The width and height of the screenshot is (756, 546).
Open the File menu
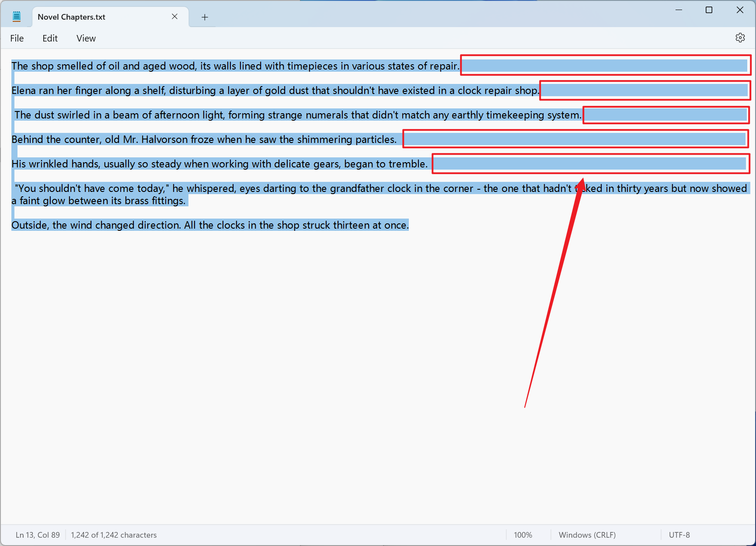pyautogui.click(x=17, y=38)
